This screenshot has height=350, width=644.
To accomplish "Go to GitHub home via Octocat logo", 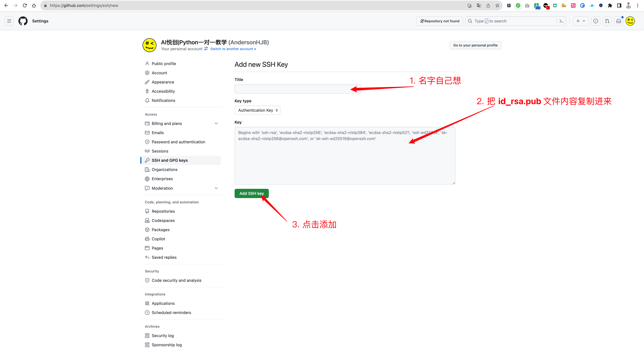I will (x=23, y=21).
